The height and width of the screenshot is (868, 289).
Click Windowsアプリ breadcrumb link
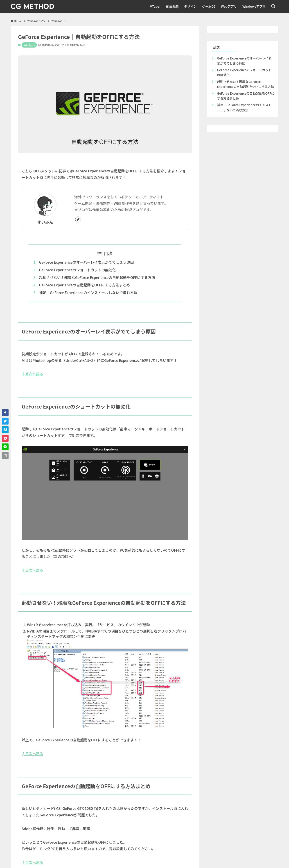(x=36, y=21)
